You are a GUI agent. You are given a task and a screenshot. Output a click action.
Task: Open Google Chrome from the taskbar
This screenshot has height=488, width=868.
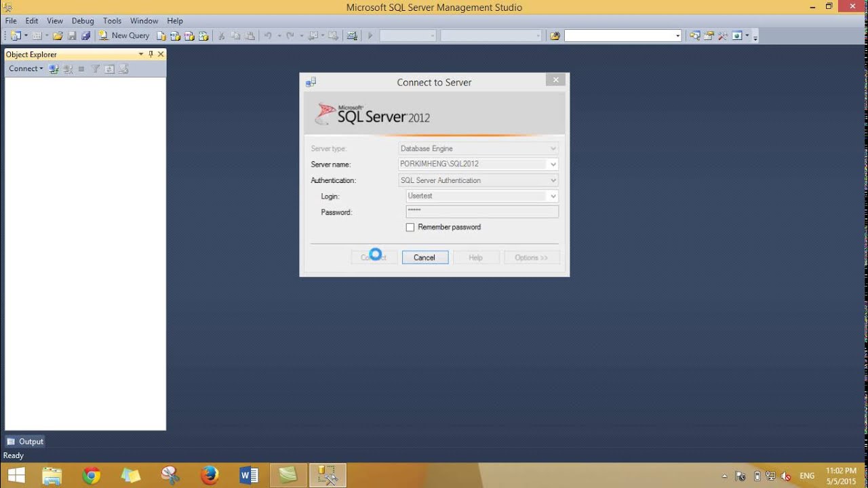click(x=92, y=475)
